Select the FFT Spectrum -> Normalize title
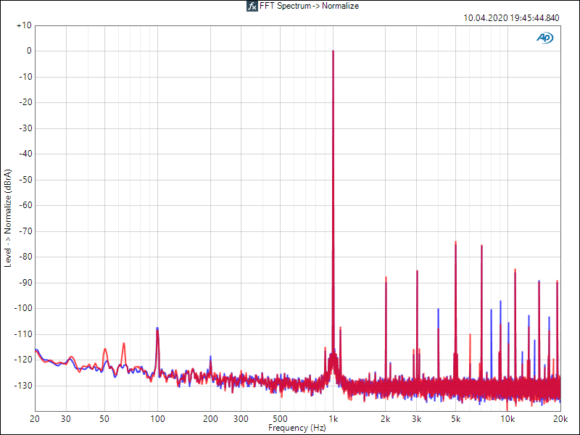Image resolution: width=580 pixels, height=435 pixels. click(309, 6)
